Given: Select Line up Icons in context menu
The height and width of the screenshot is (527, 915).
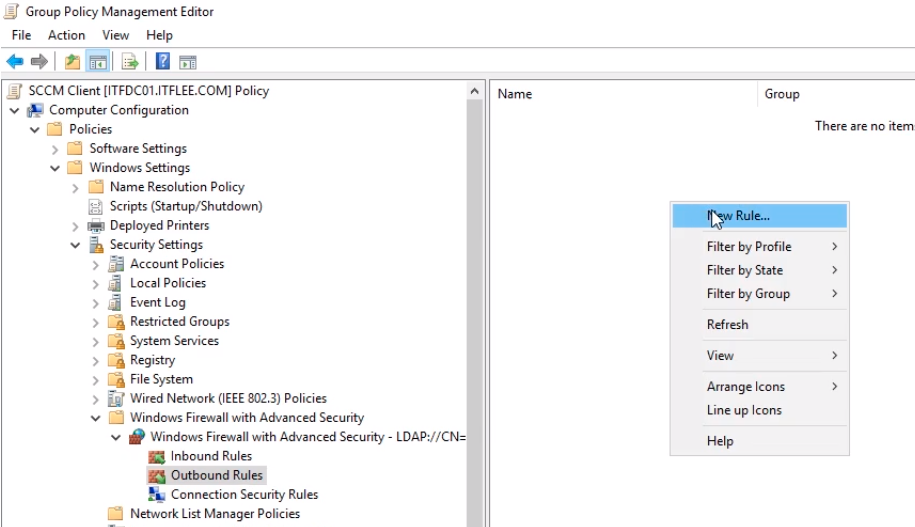Looking at the screenshot, I should (x=760, y=410).
